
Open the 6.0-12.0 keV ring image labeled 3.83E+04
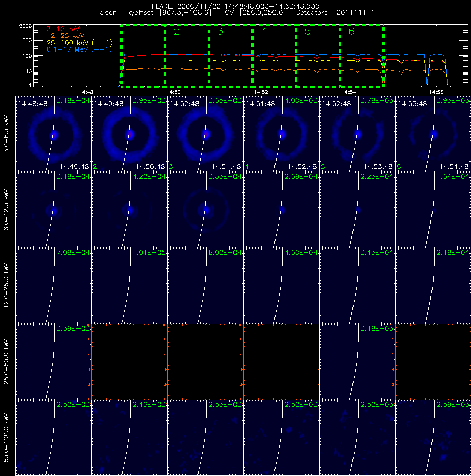point(205,210)
